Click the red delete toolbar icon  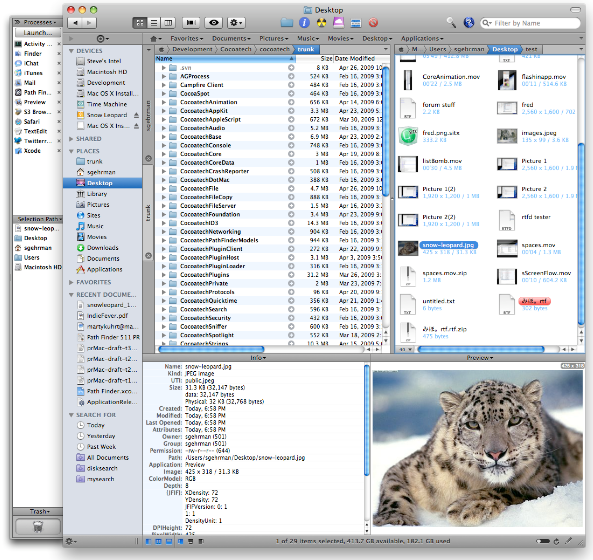pyautogui.click(x=373, y=23)
